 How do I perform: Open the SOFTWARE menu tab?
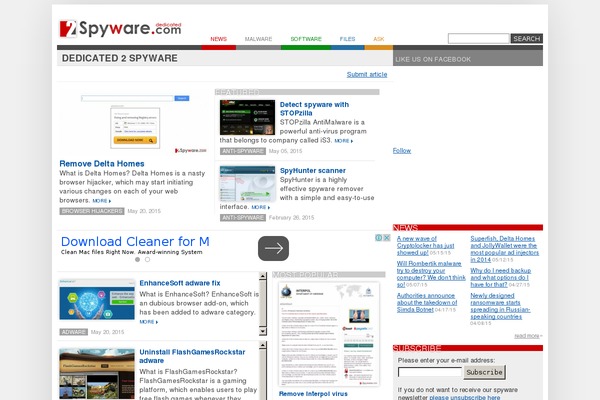point(306,39)
